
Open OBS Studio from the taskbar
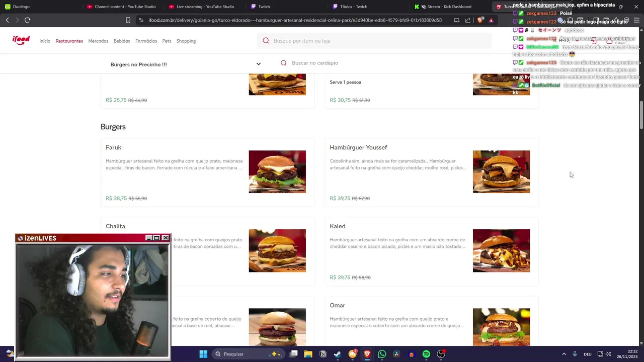pos(441,354)
